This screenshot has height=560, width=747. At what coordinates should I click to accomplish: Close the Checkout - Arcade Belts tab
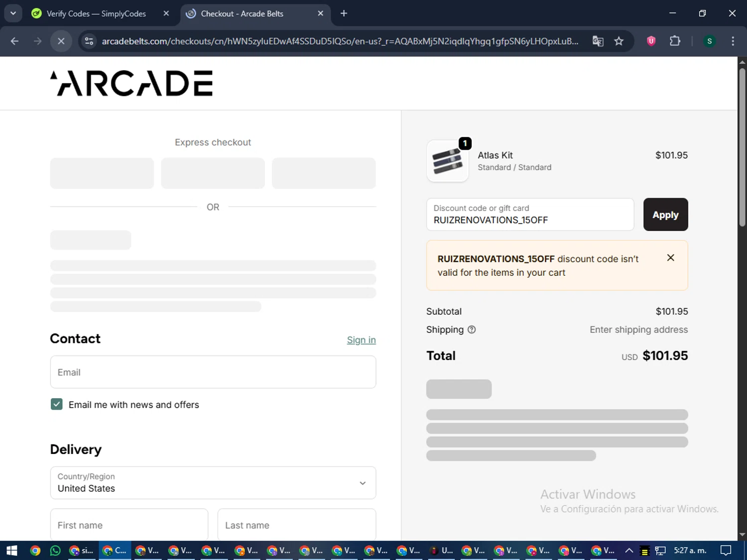320,13
